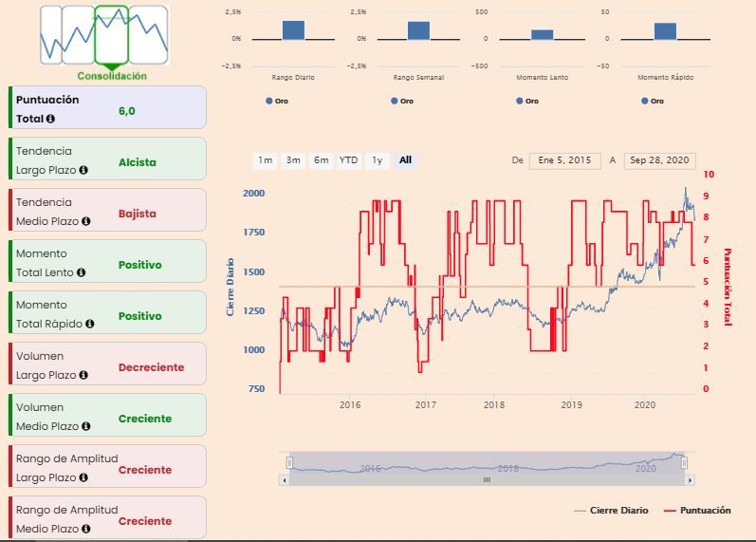This screenshot has width=756, height=542.
Task: Click the Puntuación Total value 6,0
Action: pyautogui.click(x=127, y=111)
